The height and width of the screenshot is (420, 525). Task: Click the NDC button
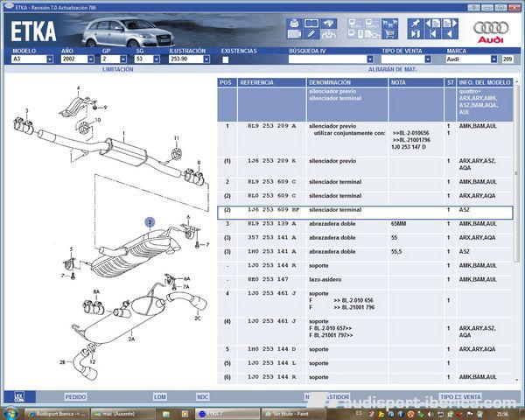click(x=203, y=397)
